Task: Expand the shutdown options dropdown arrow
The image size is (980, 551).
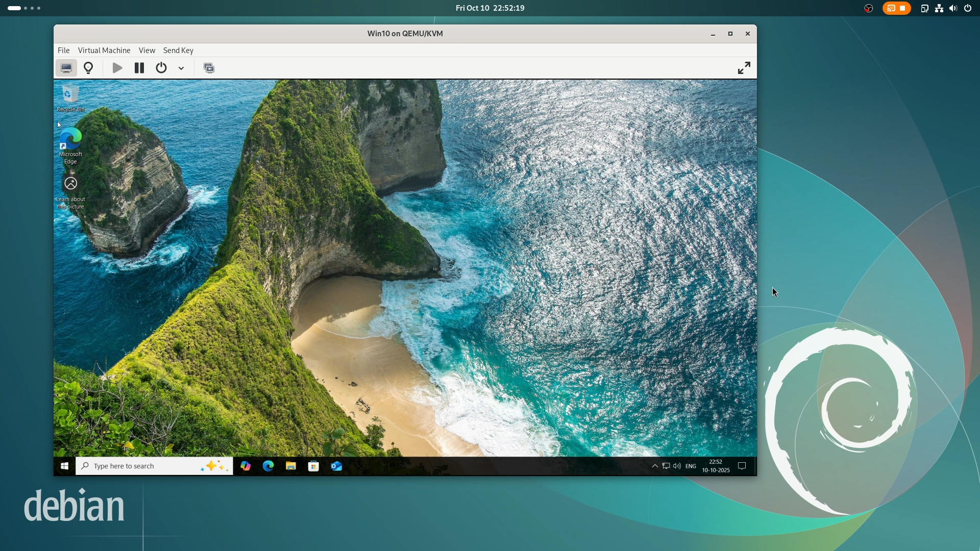Action: pos(181,68)
